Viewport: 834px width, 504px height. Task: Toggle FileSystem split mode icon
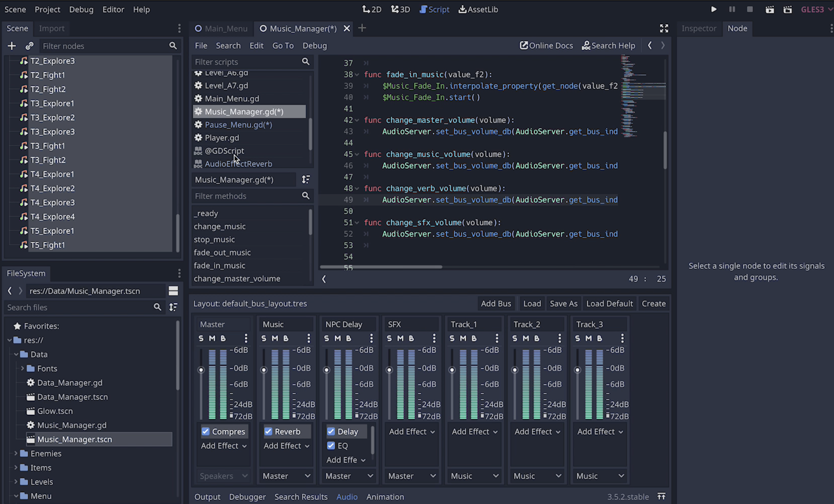173,291
